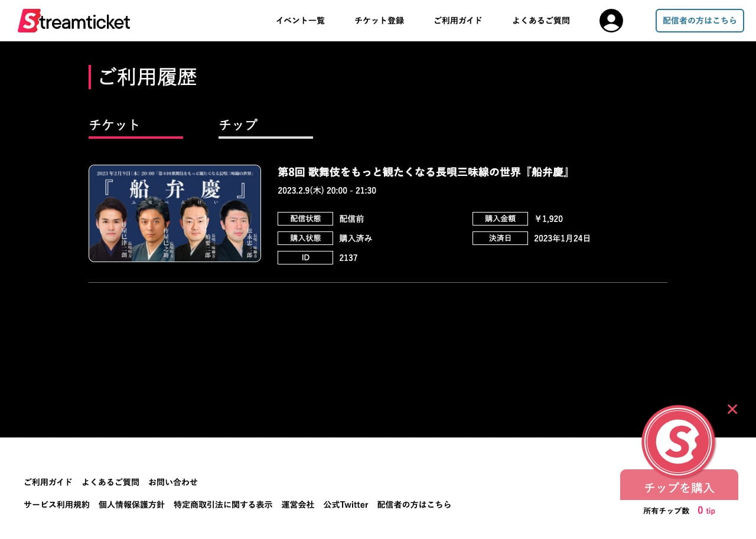
Task: Click the 購入済み value
Action: pyautogui.click(x=356, y=239)
